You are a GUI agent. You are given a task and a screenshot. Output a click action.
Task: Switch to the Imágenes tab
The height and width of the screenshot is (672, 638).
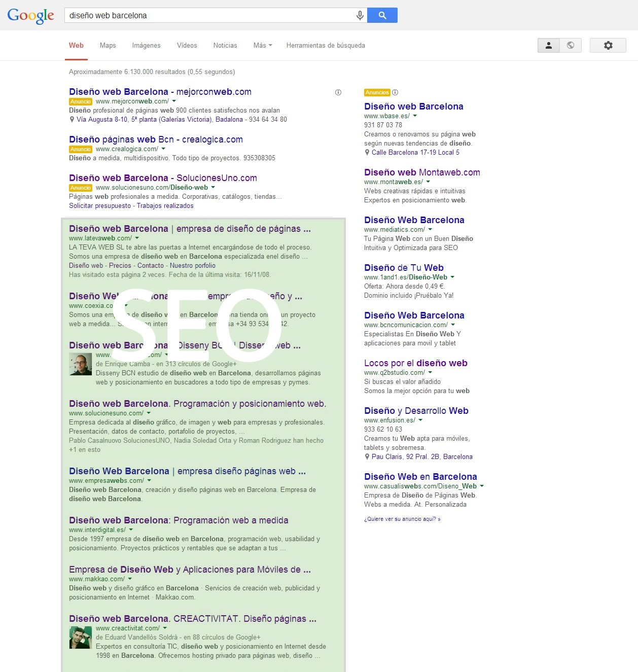coord(147,46)
